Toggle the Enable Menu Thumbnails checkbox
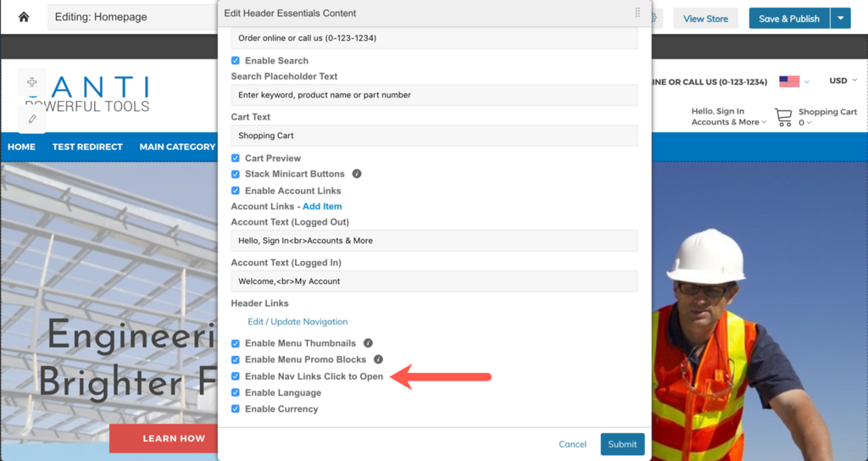This screenshot has width=868, height=461. (x=236, y=344)
